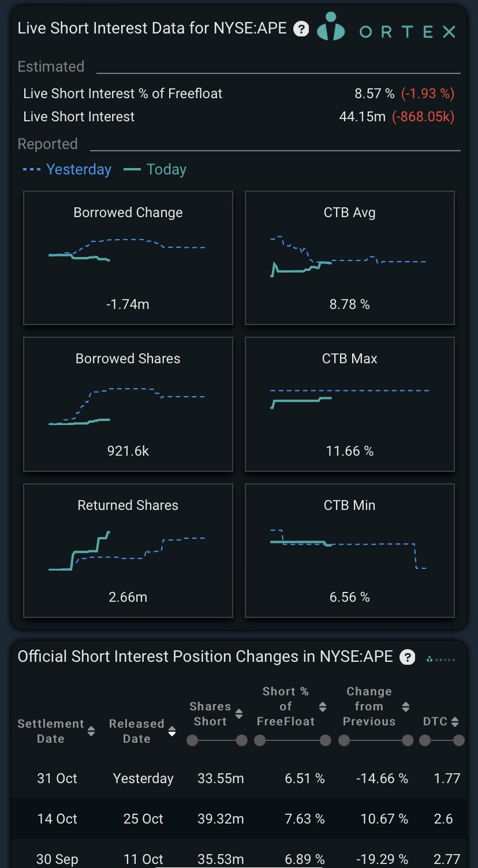Viewport: 478px width, 868px height.
Task: Click help icon next to Official Short Interest heading
Action: click(408, 657)
